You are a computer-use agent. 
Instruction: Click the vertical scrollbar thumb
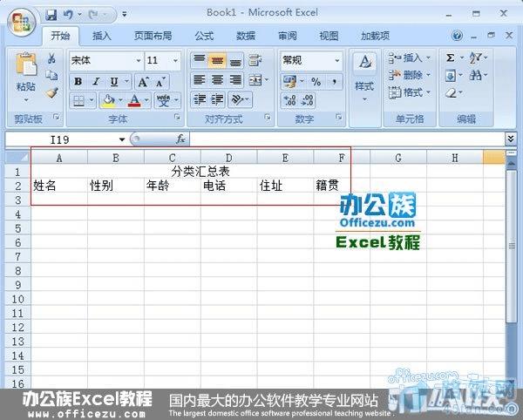coord(511,246)
